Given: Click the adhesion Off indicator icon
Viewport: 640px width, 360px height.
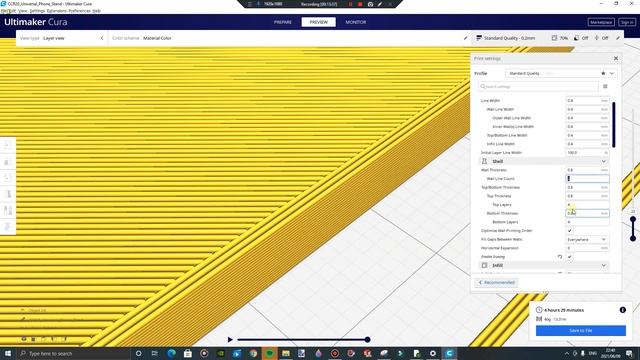Looking at the screenshot, I should 596,38.
